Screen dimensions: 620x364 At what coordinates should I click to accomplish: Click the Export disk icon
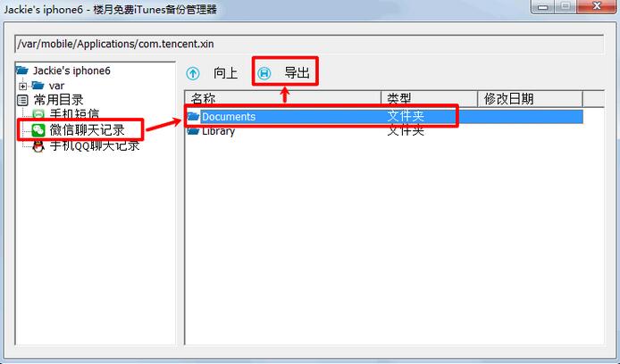264,73
